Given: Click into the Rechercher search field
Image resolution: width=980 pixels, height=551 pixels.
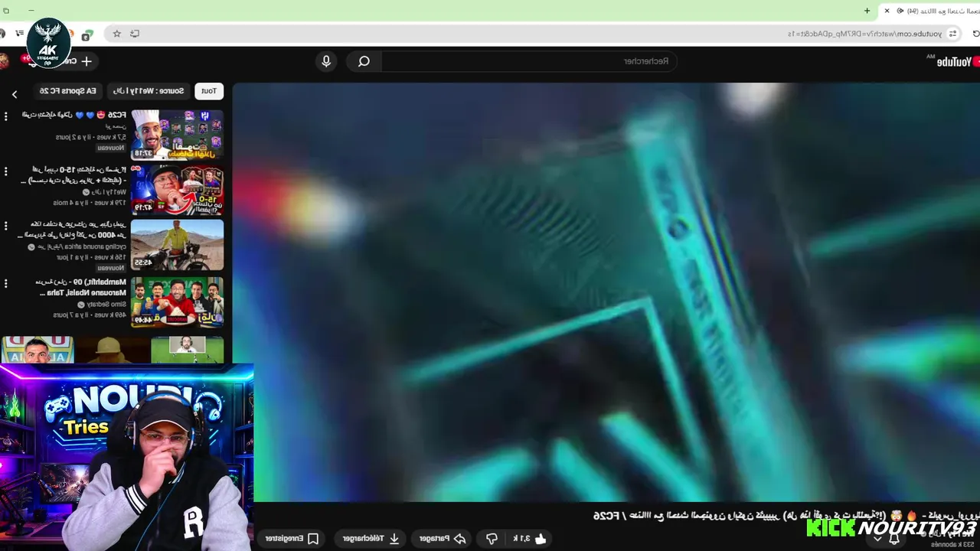Looking at the screenshot, I should (x=528, y=61).
